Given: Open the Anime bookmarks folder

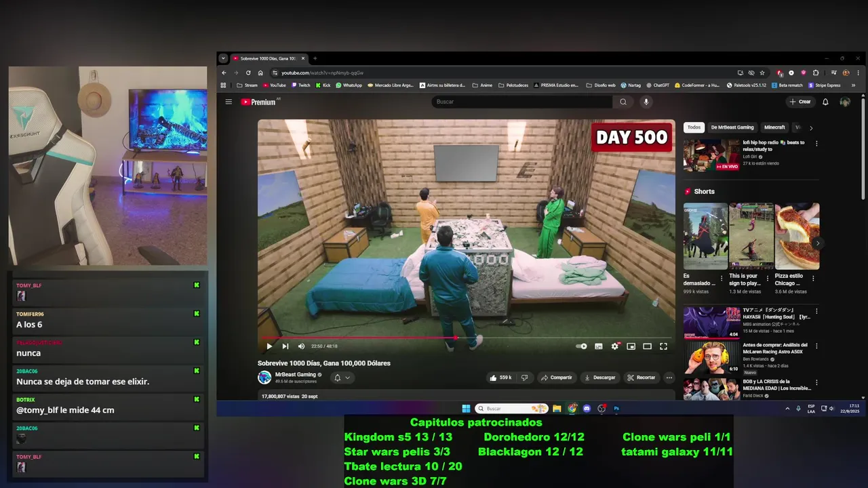Looking at the screenshot, I should pyautogui.click(x=482, y=85).
